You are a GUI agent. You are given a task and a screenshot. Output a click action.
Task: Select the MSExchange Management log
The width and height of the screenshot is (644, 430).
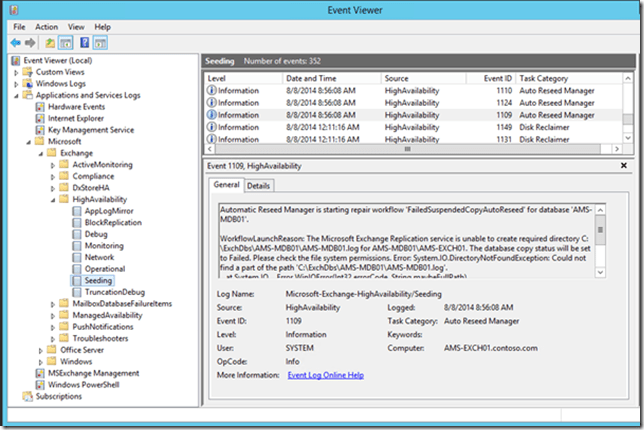93,372
